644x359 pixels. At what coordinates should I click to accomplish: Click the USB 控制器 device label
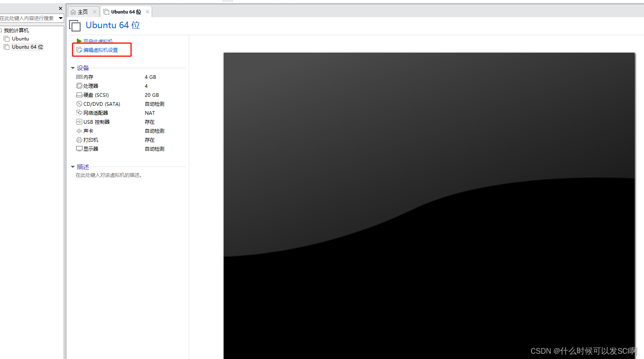(x=96, y=122)
